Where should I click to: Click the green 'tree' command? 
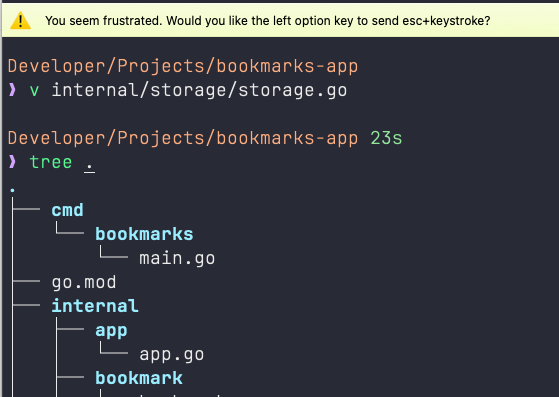pyautogui.click(x=51, y=162)
